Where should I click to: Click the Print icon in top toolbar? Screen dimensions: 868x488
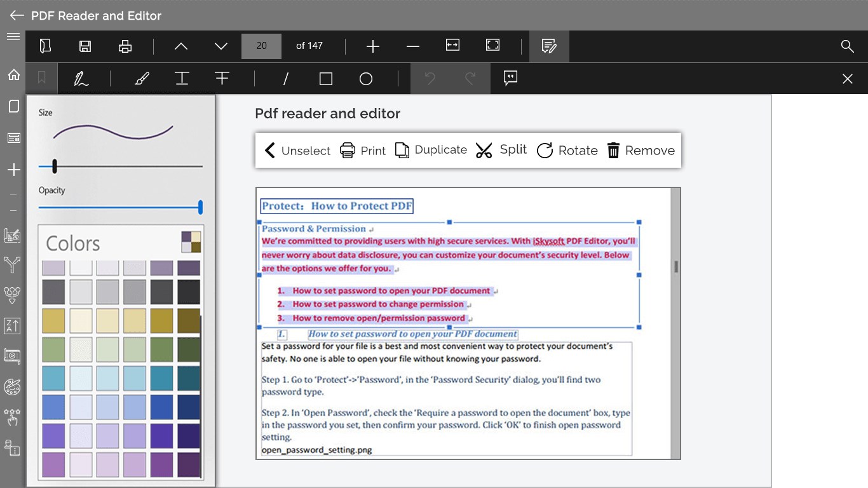(125, 46)
